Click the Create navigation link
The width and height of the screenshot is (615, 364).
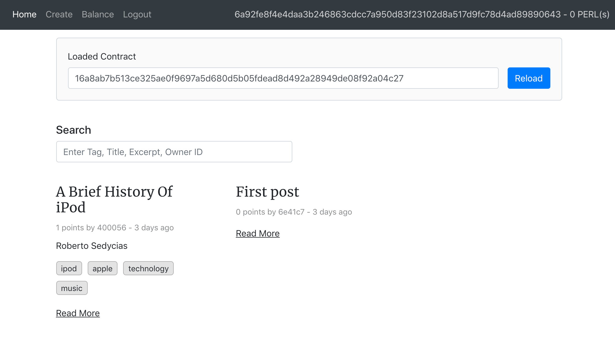59,14
